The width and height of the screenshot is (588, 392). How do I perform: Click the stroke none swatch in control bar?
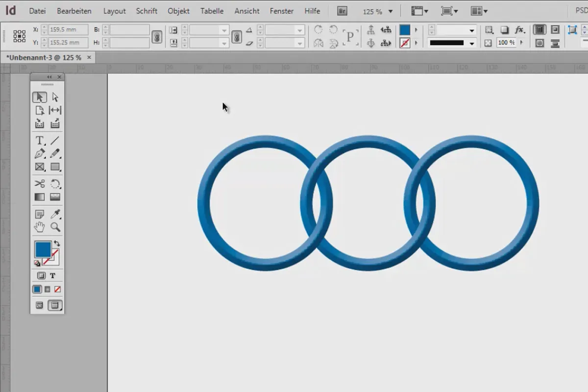405,43
